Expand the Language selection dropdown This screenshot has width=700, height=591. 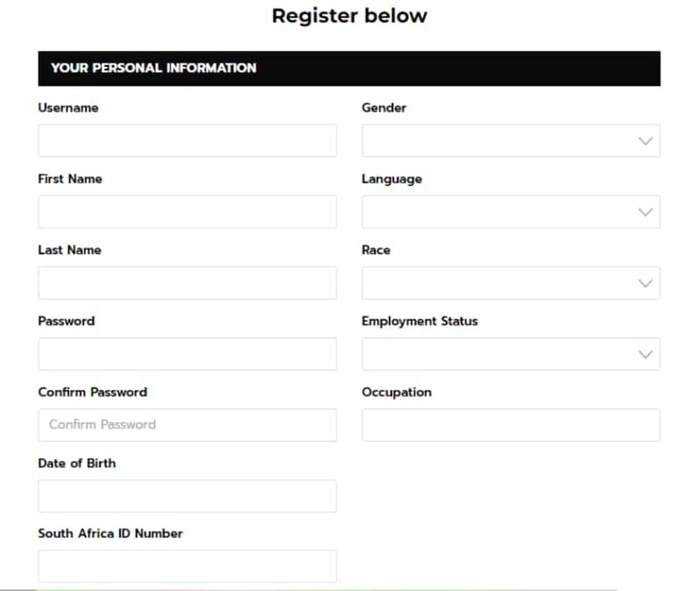pyautogui.click(x=509, y=211)
